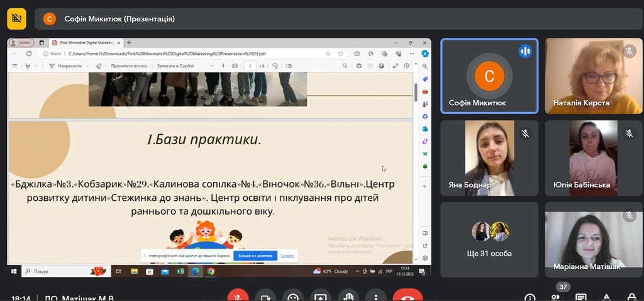This screenshot has height=301, width=644.
Task: Click the red leave call button
Action: [408, 297]
